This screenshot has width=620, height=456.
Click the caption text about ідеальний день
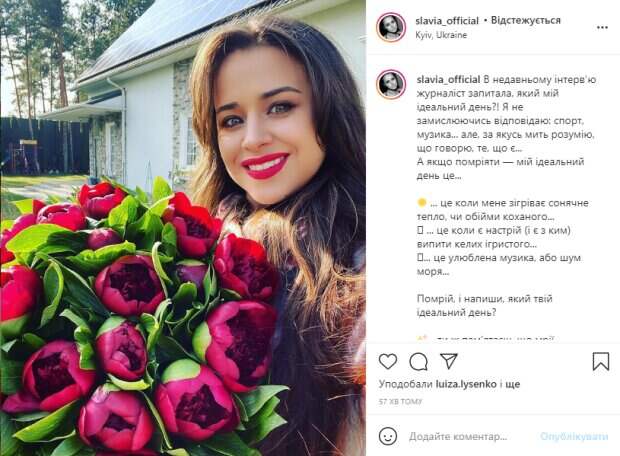tap(506, 127)
